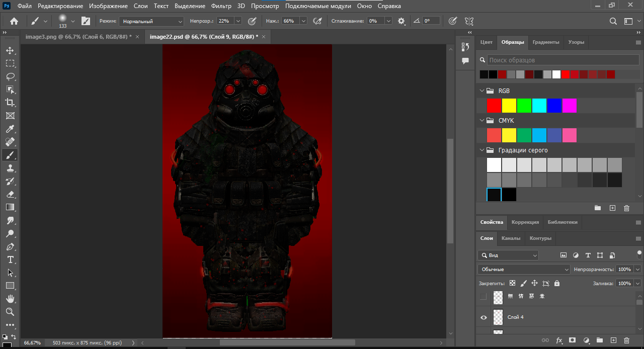Screen dimensions: 644x349
Task: Show the hidden layer above Слой 4
Action: point(484,297)
